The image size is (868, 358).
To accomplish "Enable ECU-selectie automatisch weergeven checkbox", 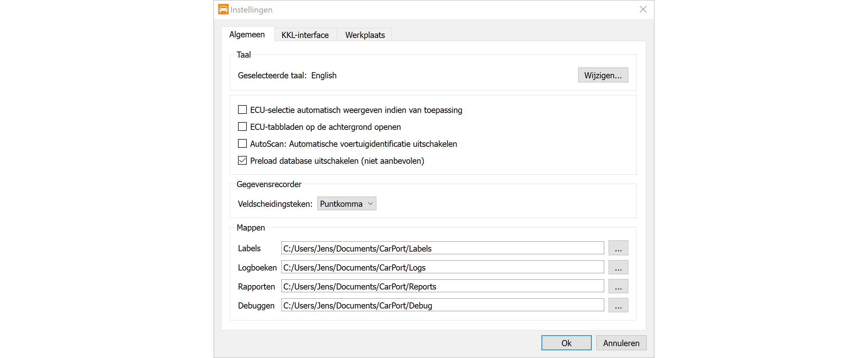I will [242, 110].
